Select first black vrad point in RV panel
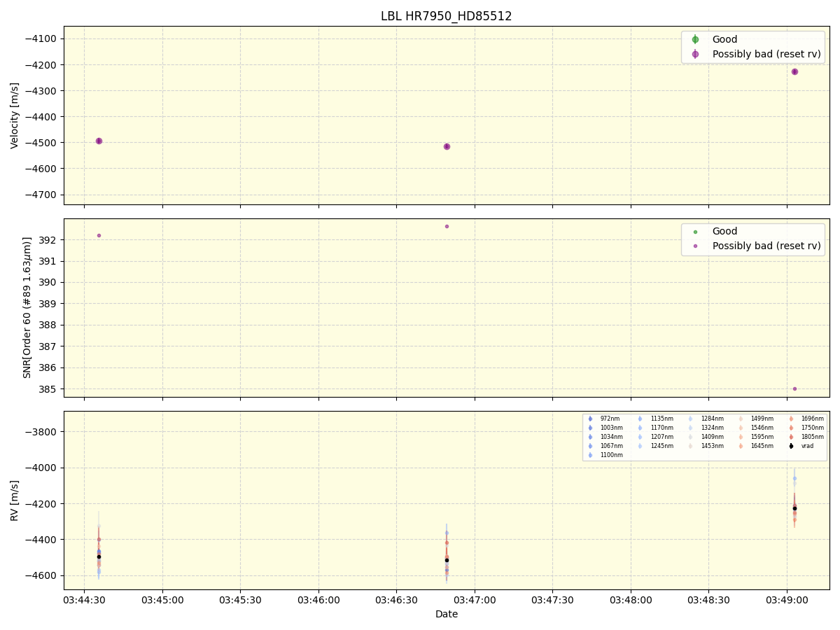 point(99,556)
